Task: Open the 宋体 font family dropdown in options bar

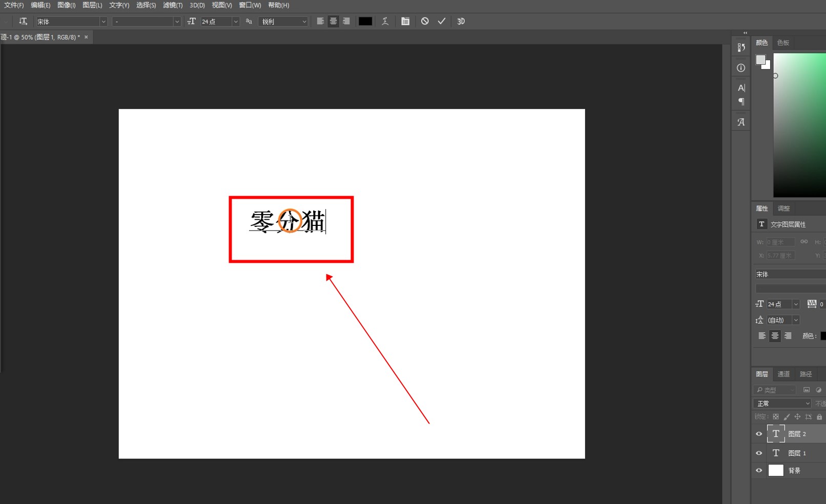Action: coord(103,22)
